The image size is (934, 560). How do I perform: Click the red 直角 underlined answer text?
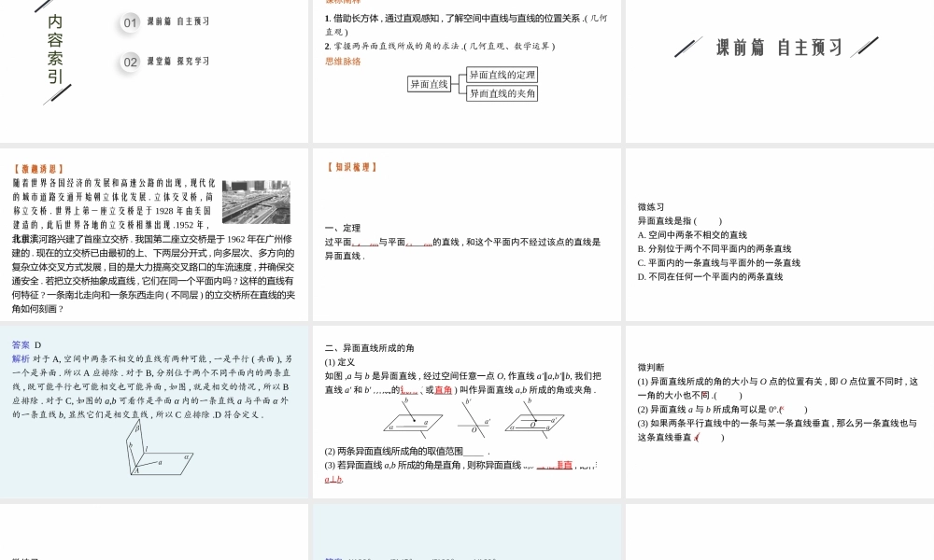pos(444,390)
